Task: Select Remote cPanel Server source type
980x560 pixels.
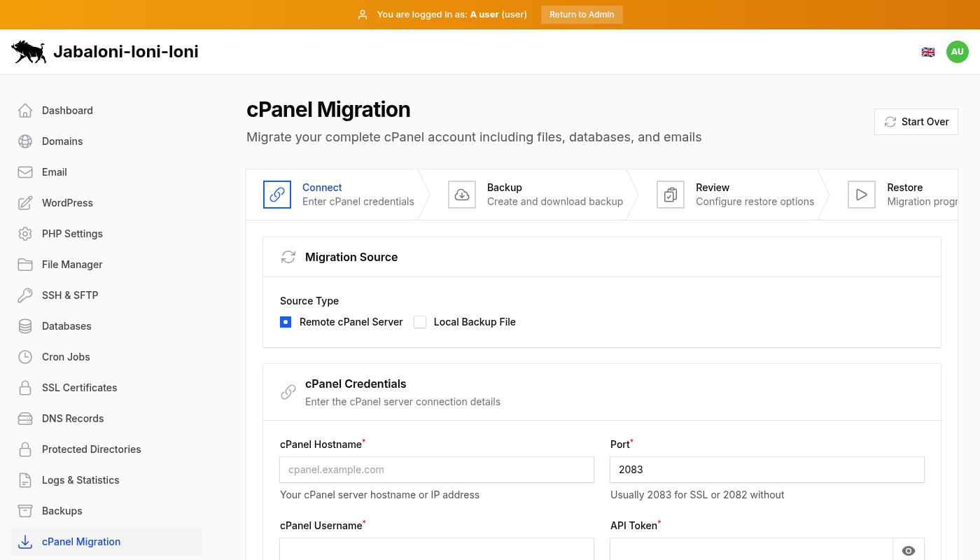Action: 286,322
